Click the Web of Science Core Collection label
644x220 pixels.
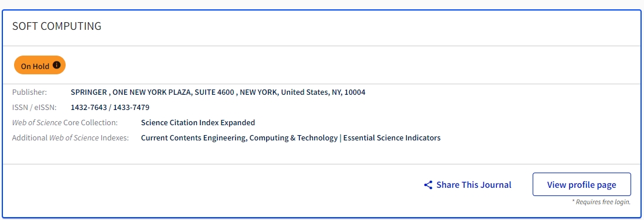(x=65, y=123)
